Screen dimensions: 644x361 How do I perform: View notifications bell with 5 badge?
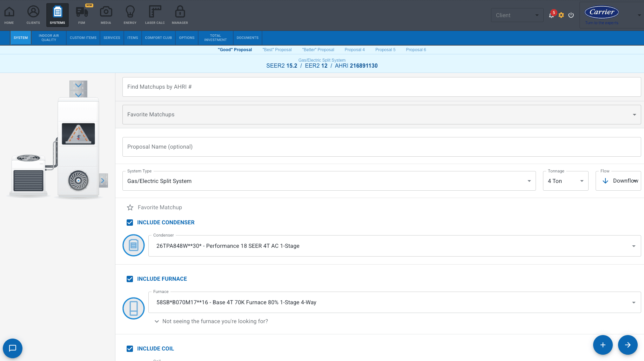coord(551,15)
